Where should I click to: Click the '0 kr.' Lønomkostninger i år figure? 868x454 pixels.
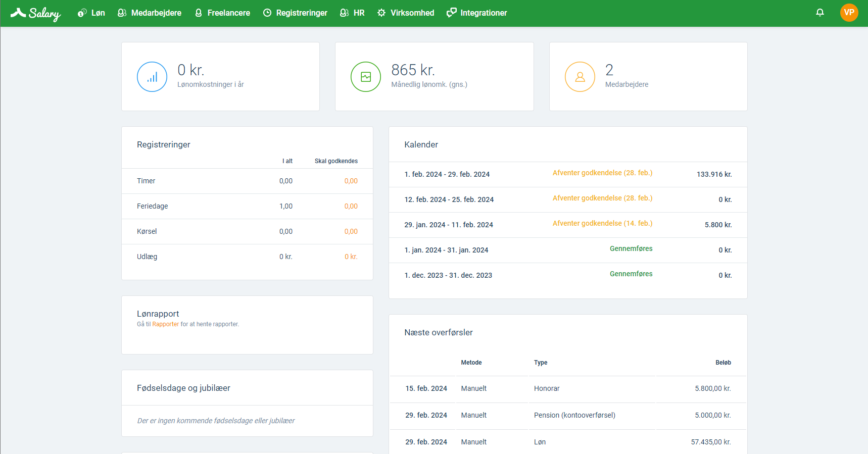[190, 70]
